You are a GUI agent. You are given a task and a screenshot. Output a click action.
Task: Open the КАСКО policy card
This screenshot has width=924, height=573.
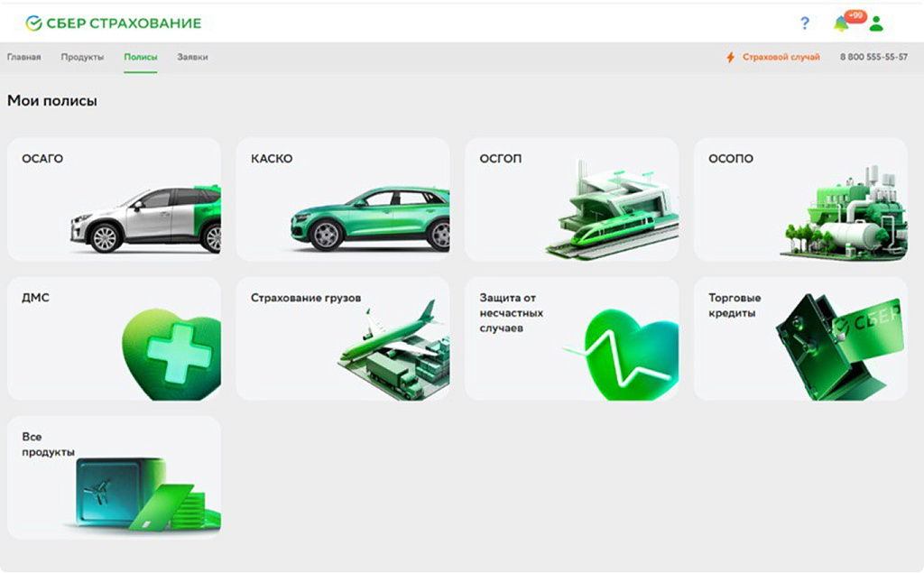(343, 199)
